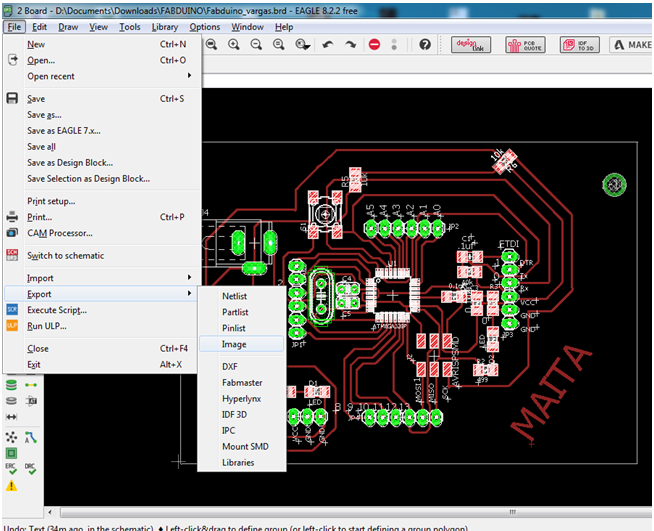Click the DesignLink toolbar button
654x531 pixels.
[x=471, y=45]
